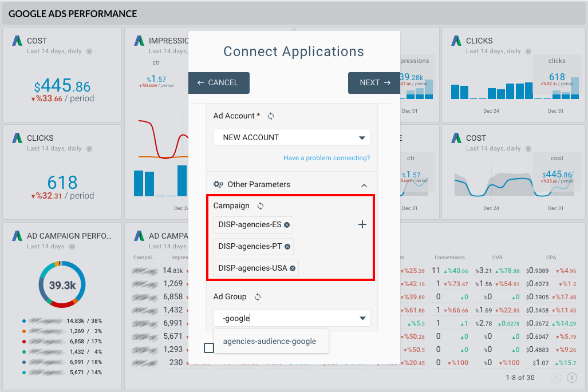The image size is (588, 392).
Task: Click the $0.9089 CPA cell
Action: [x=538, y=271]
